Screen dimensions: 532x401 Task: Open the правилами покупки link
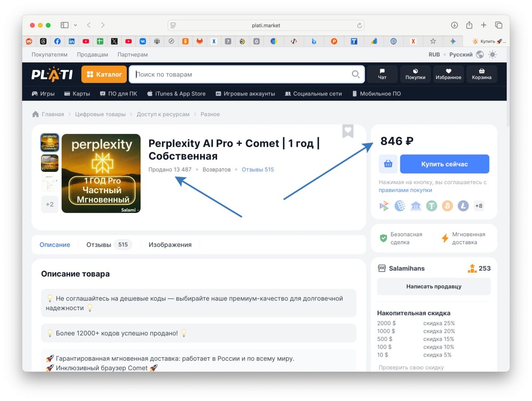pyautogui.click(x=405, y=190)
